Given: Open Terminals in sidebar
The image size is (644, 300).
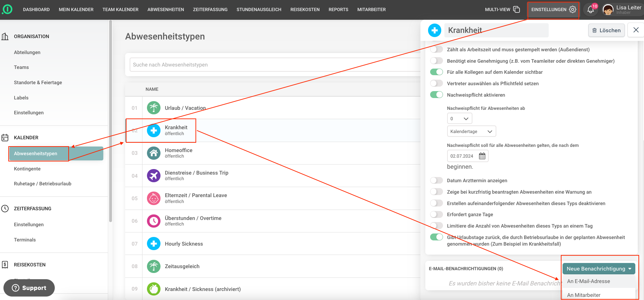Looking at the screenshot, I should 25,240.
